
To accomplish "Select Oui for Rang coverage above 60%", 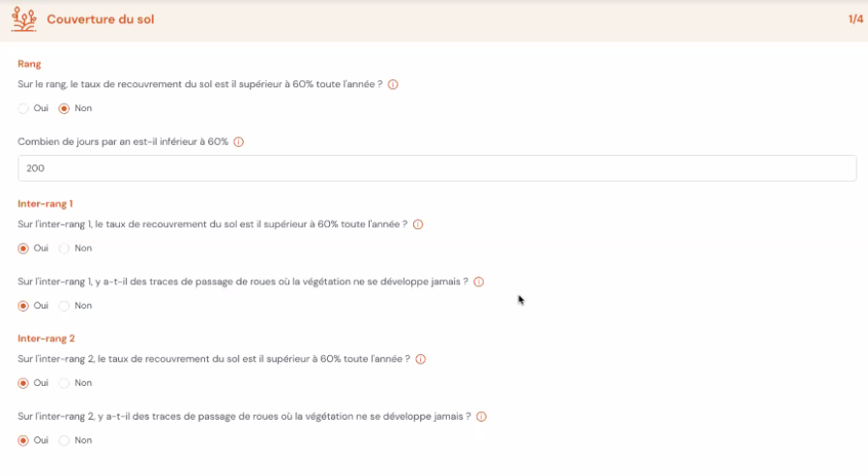I will click(23, 108).
